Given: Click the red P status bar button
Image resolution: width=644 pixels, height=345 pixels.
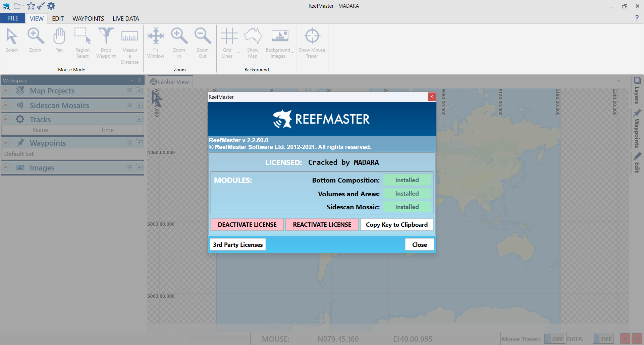Looking at the screenshot, I should [625, 339].
